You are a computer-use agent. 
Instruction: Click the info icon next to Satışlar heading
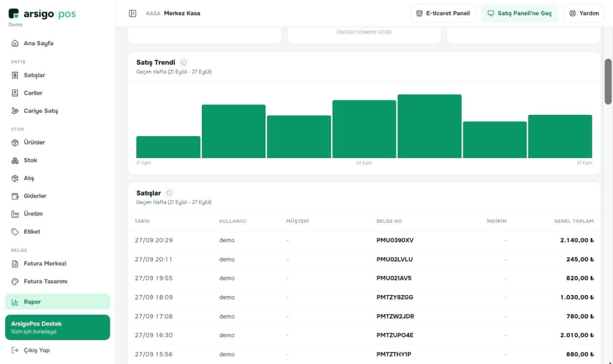[169, 193]
